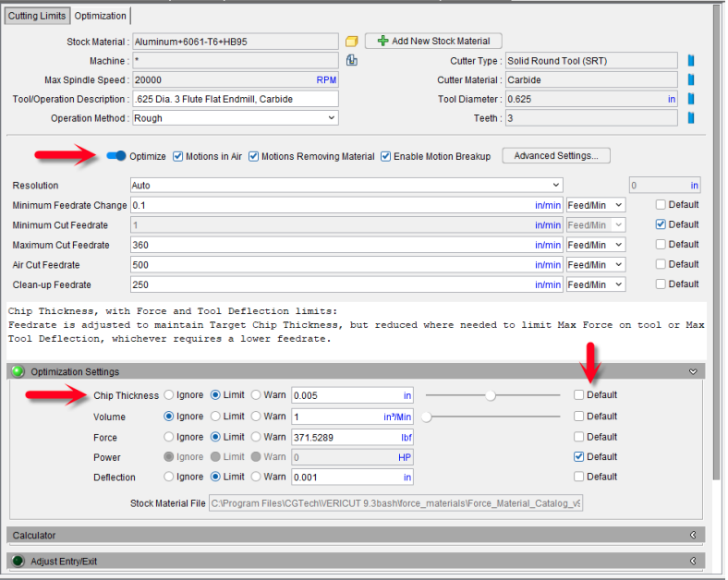This screenshot has width=728, height=580.
Task: Toggle the Optimize switch off
Action: [x=116, y=156]
